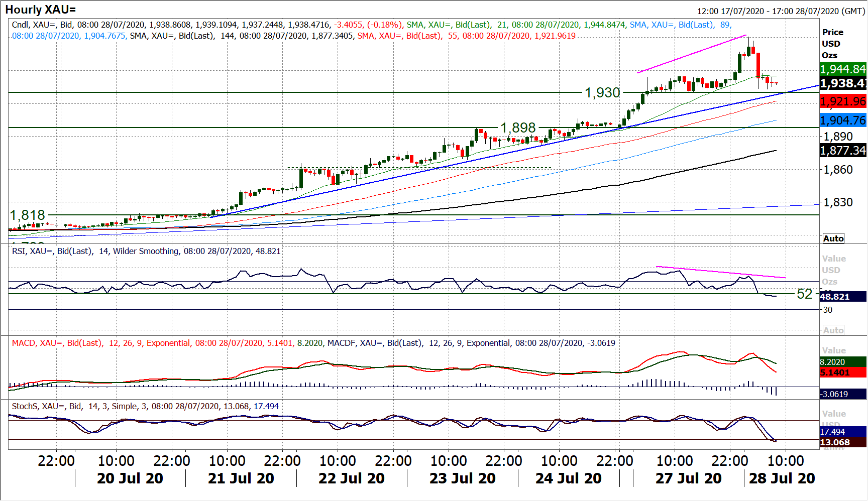Select the blue 1,904.76 SMA price tag

[x=843, y=120]
